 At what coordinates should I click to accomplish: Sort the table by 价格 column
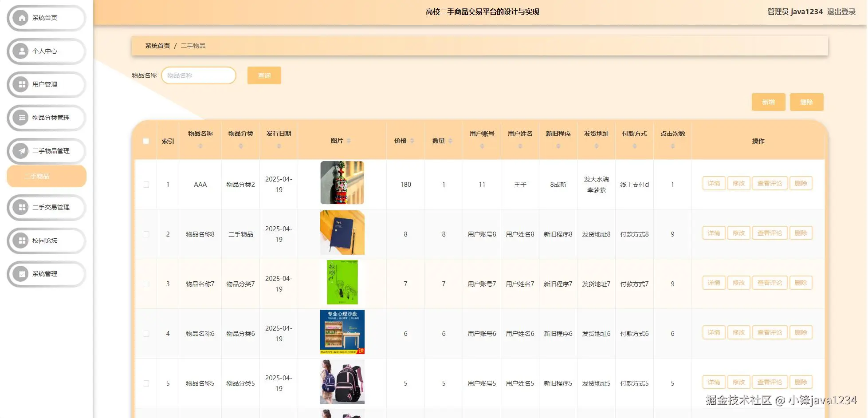[x=412, y=141]
